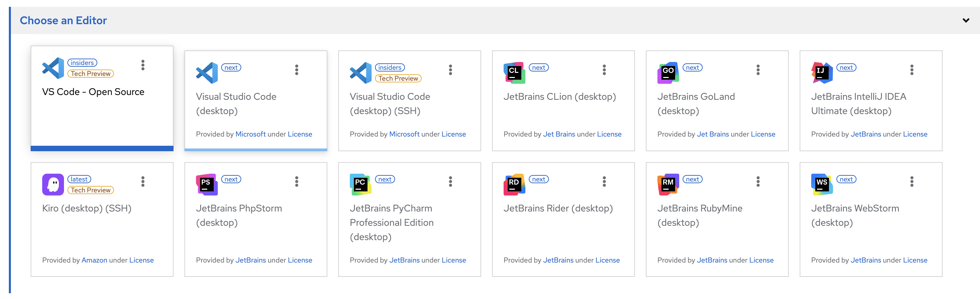
Task: Select the JetBrains Rider (desktop) editor card
Action: pos(563,229)
